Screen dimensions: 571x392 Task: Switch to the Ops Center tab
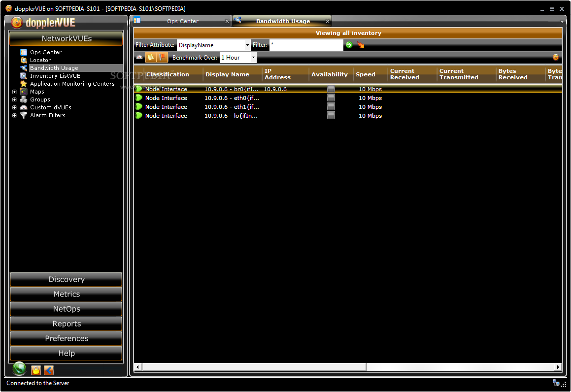(182, 21)
